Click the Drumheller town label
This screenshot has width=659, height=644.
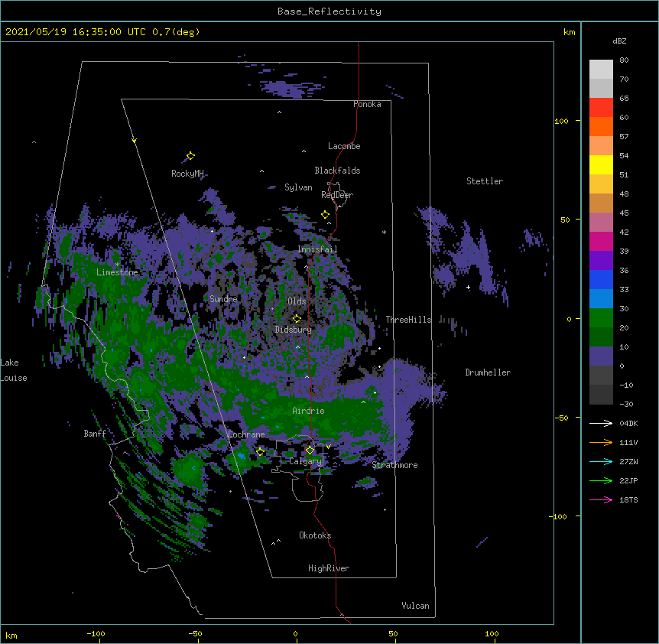click(488, 372)
